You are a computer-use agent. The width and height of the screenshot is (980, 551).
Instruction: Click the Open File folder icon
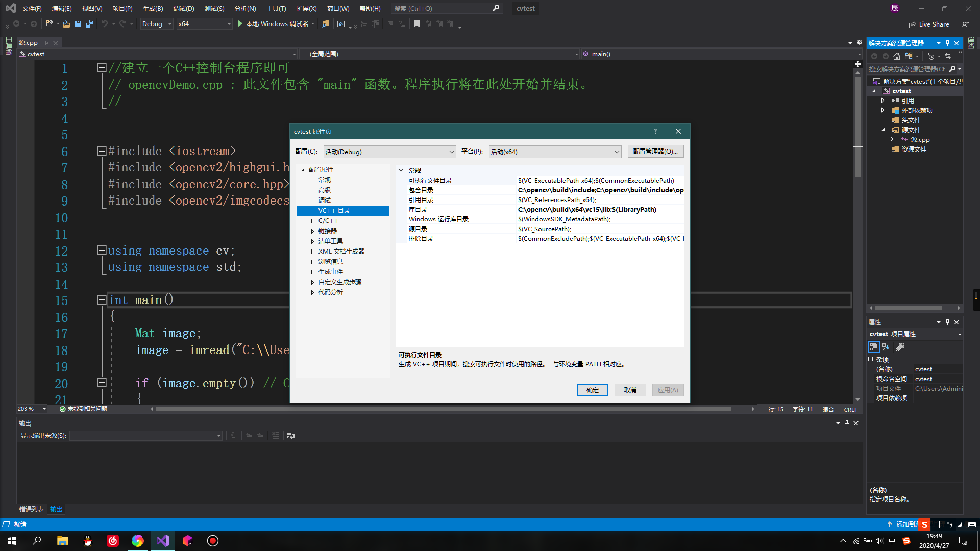[66, 24]
